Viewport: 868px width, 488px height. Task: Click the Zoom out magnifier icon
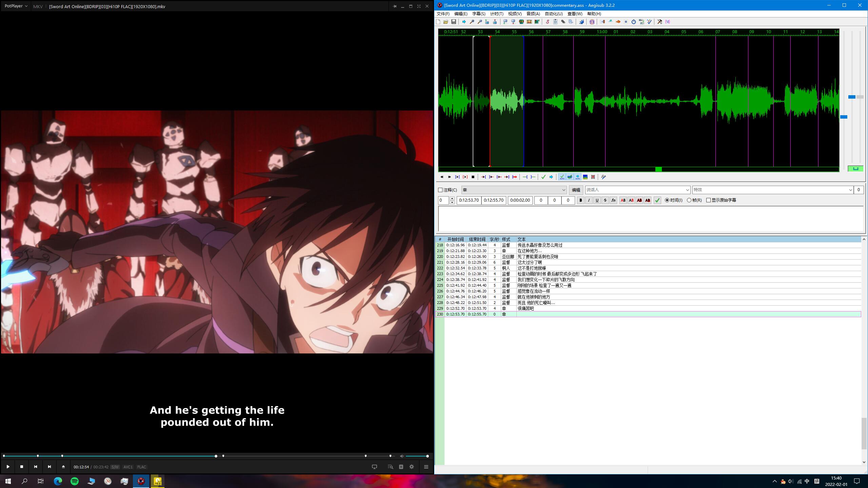480,22
